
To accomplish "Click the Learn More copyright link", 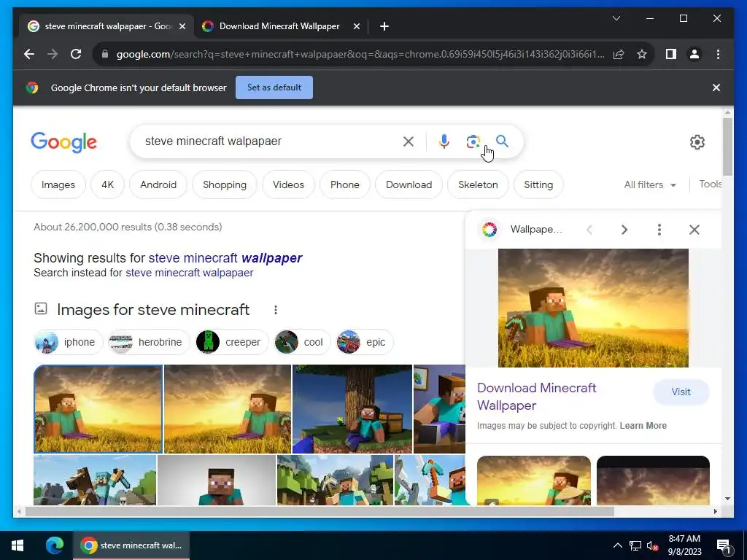I will tap(643, 426).
